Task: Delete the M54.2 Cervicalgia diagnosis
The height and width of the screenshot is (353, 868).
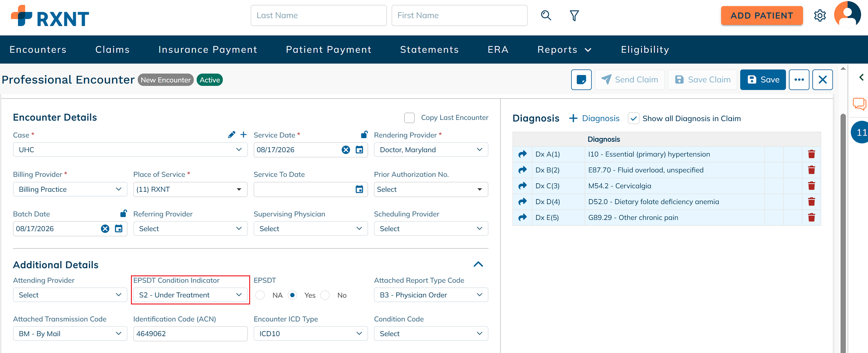Action: point(811,186)
